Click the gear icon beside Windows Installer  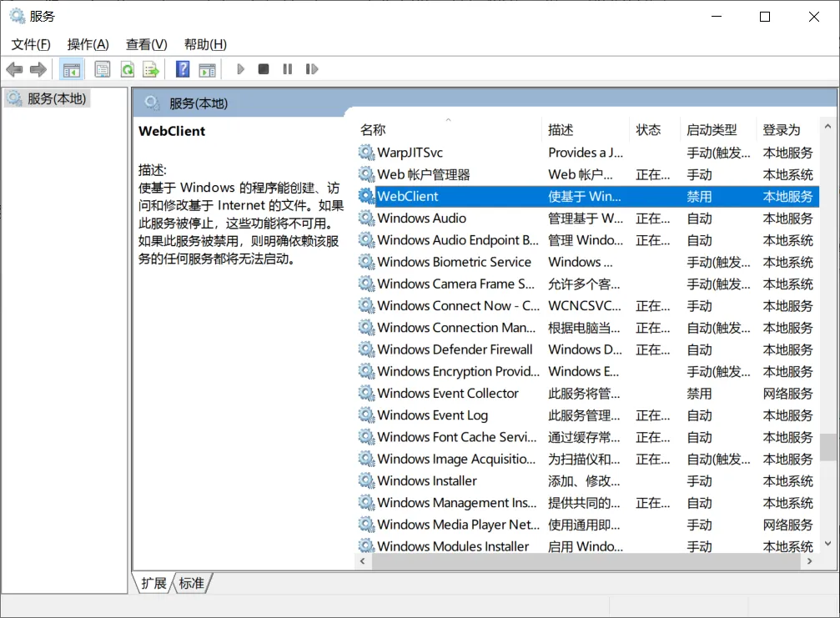366,480
